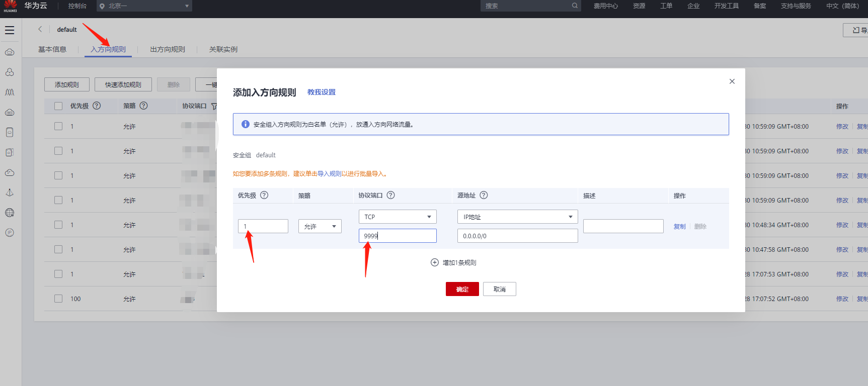Open the developer tools menu
Screen dimensions: 868x386
click(x=727, y=6)
